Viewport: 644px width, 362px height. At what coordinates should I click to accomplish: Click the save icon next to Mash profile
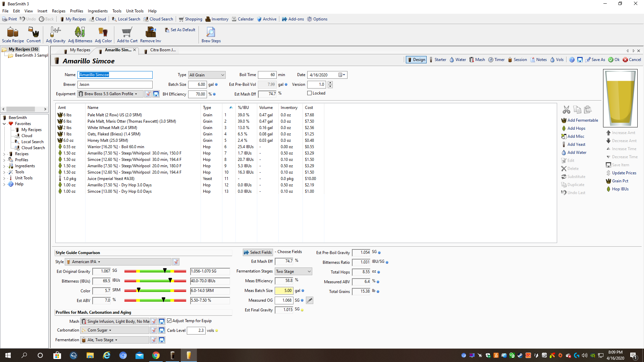(x=161, y=321)
